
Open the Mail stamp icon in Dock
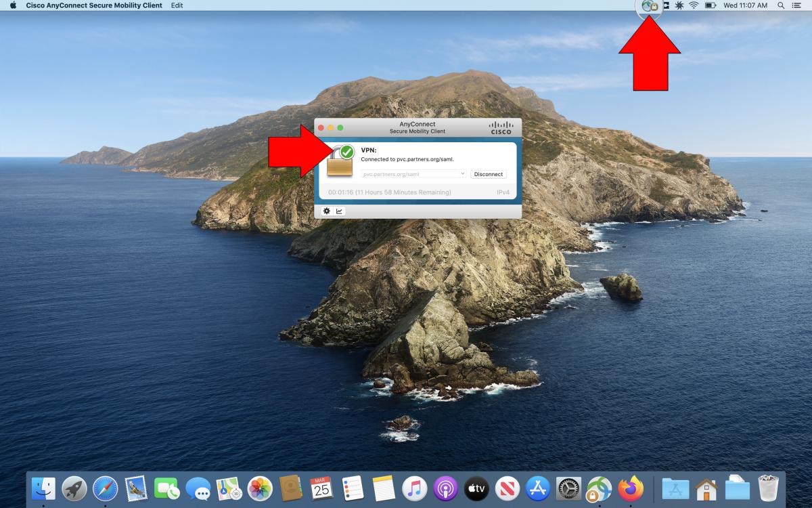[x=137, y=488]
